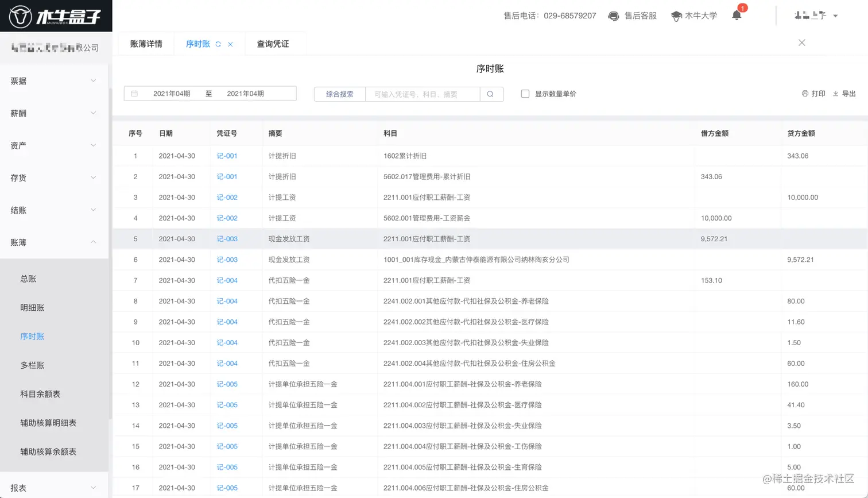Click the search magnifier button

(490, 94)
